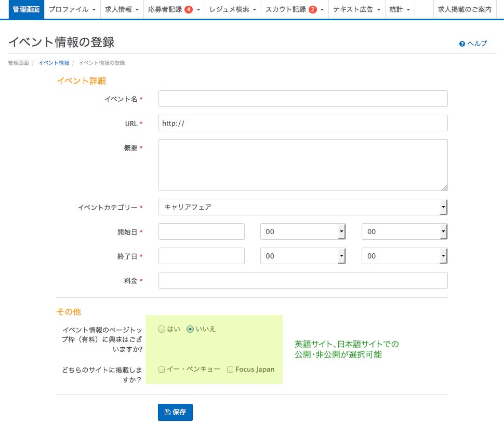
Task: Click the その他 section heading
Action: coord(69,312)
